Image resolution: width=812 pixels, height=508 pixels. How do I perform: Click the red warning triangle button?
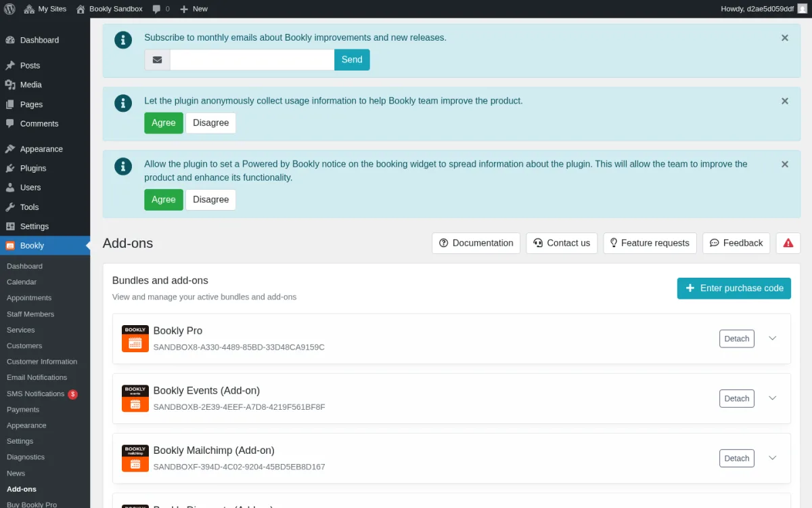788,243
